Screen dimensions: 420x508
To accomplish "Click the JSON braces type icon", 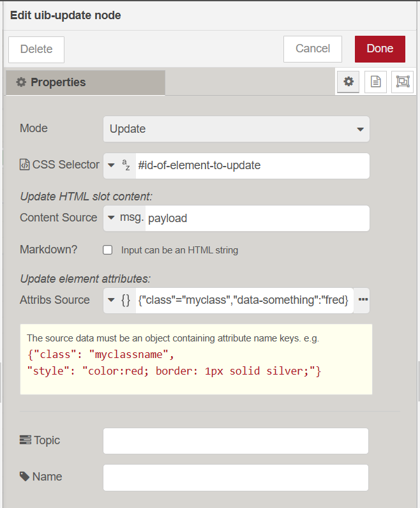I will click(126, 300).
